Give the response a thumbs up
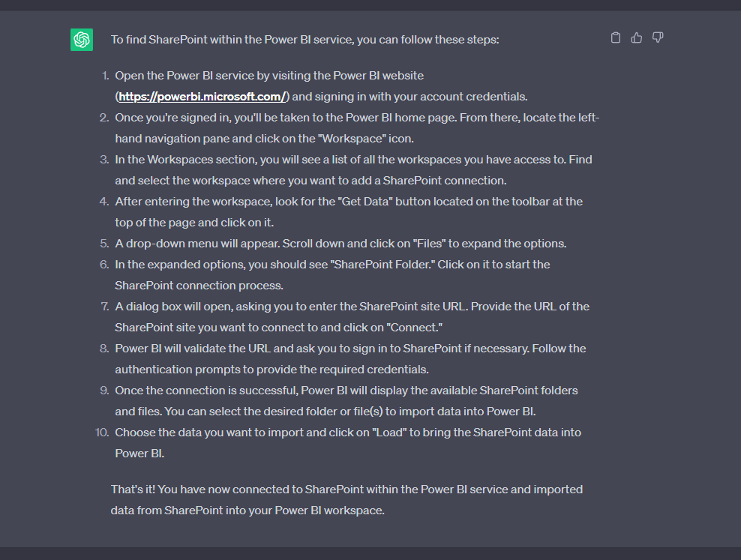 637,37
